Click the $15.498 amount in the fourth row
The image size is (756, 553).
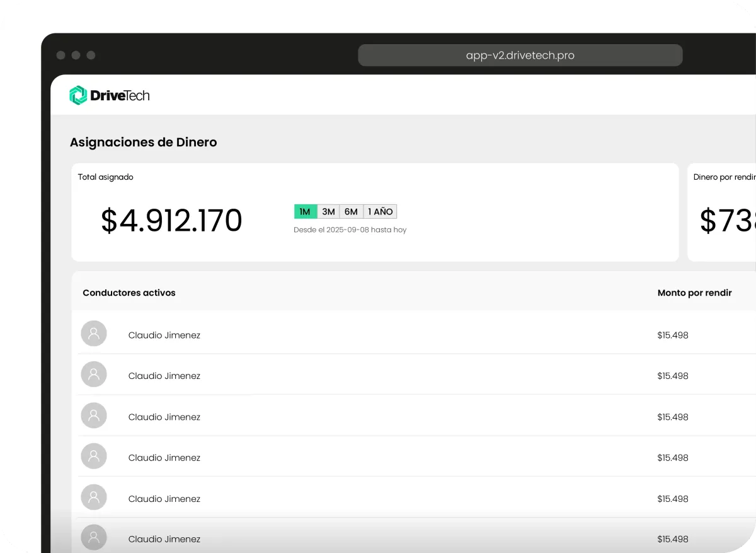pos(673,458)
